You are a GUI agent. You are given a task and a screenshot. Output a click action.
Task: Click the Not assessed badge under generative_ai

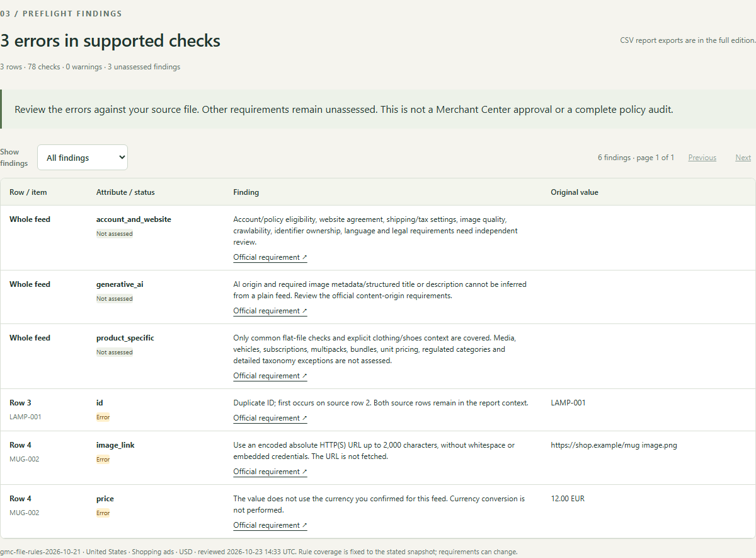click(x=115, y=299)
